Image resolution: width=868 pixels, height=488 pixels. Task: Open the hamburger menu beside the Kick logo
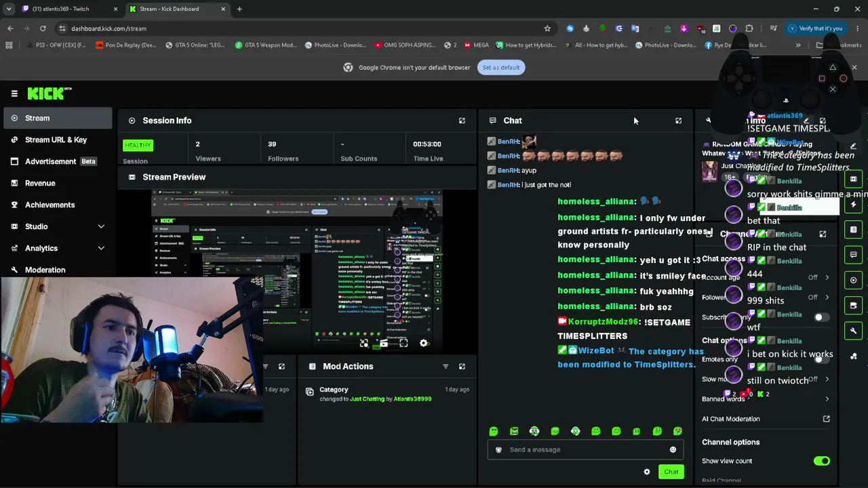14,94
